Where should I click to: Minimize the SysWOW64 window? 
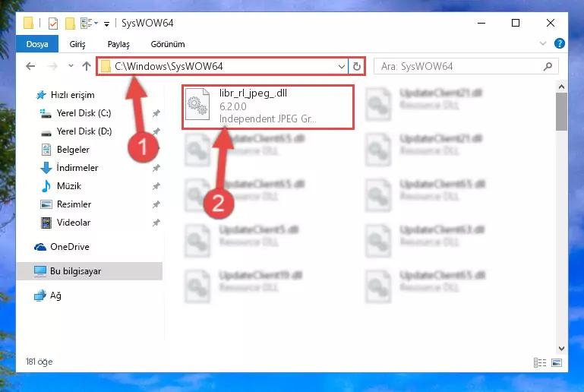pos(481,23)
